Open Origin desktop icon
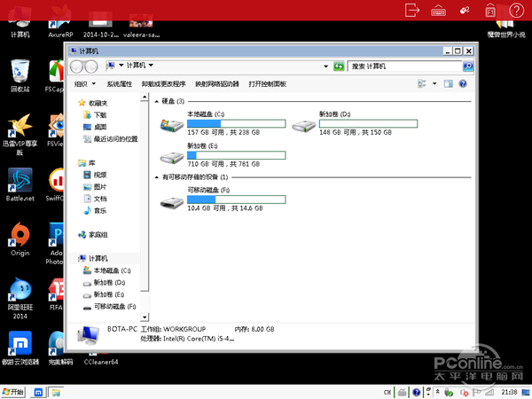This screenshot has width=532, height=399. coord(20,236)
